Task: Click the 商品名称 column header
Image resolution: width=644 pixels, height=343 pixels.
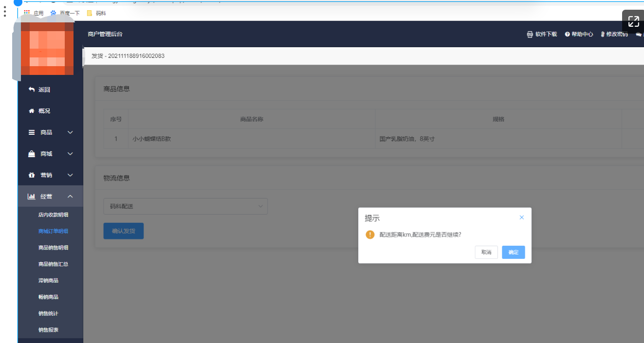Action: (x=252, y=119)
